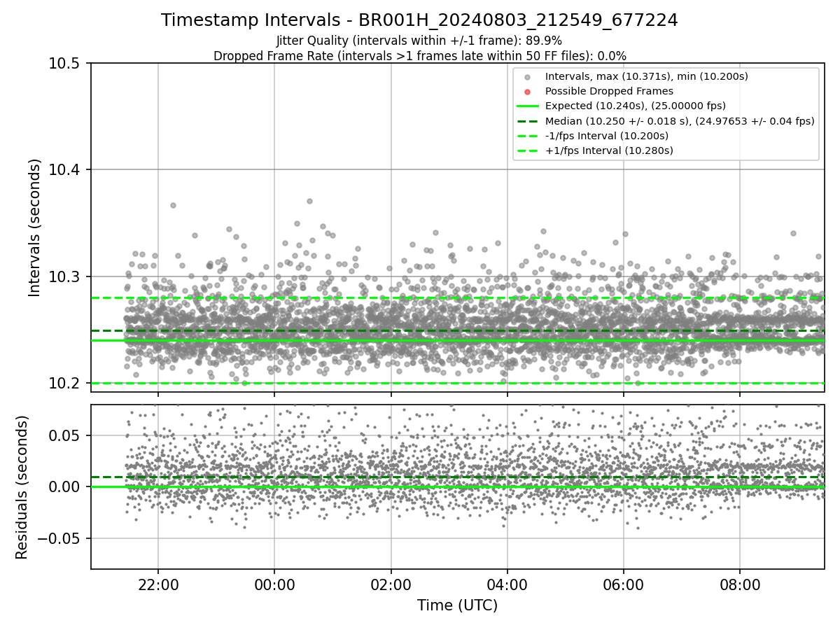
Task: Click the solid green legend line beside 'Expected'
Action: (528, 106)
